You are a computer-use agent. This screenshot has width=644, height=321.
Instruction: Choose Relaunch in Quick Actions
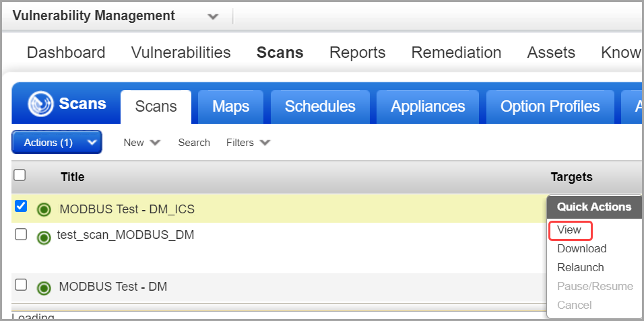(580, 268)
